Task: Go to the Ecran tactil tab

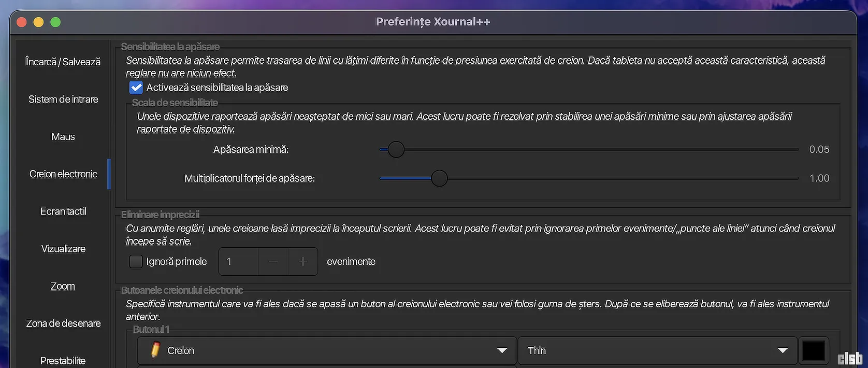Action: tap(63, 211)
